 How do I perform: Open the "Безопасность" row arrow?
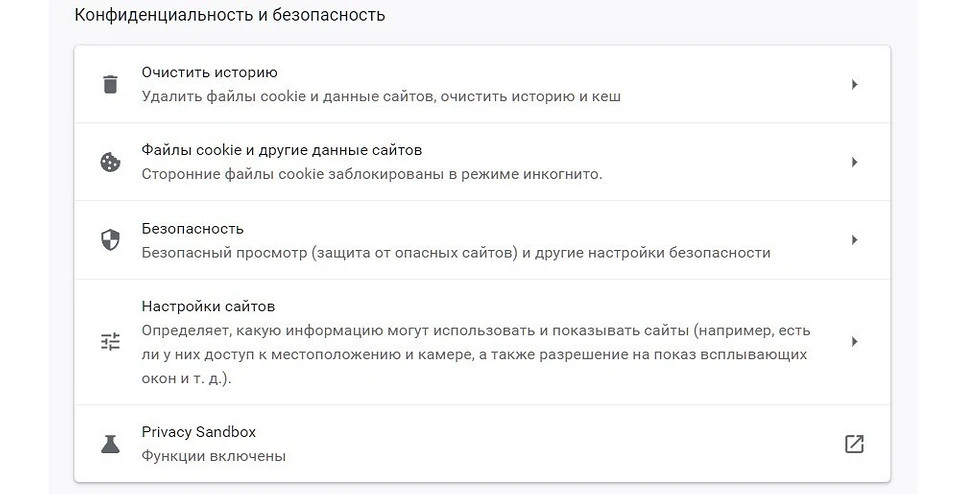click(854, 240)
